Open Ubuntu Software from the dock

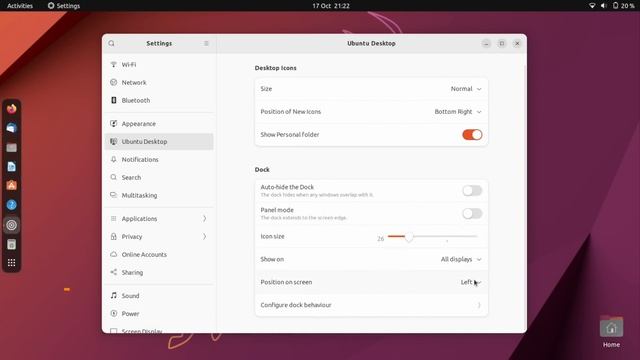coord(11,186)
